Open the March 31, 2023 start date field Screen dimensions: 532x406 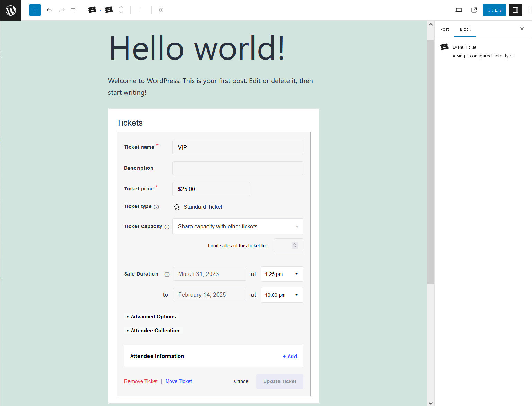click(x=210, y=274)
